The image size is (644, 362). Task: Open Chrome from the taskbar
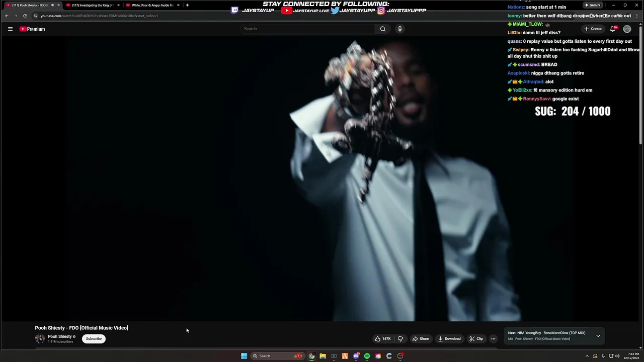[x=311, y=356]
